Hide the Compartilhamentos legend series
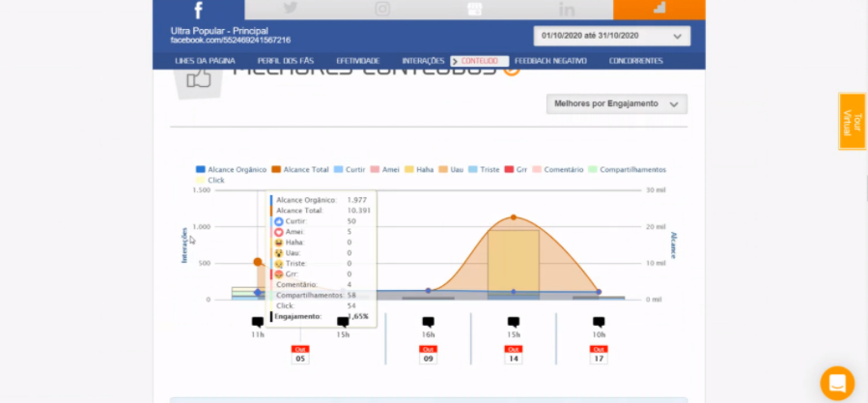 pos(627,169)
